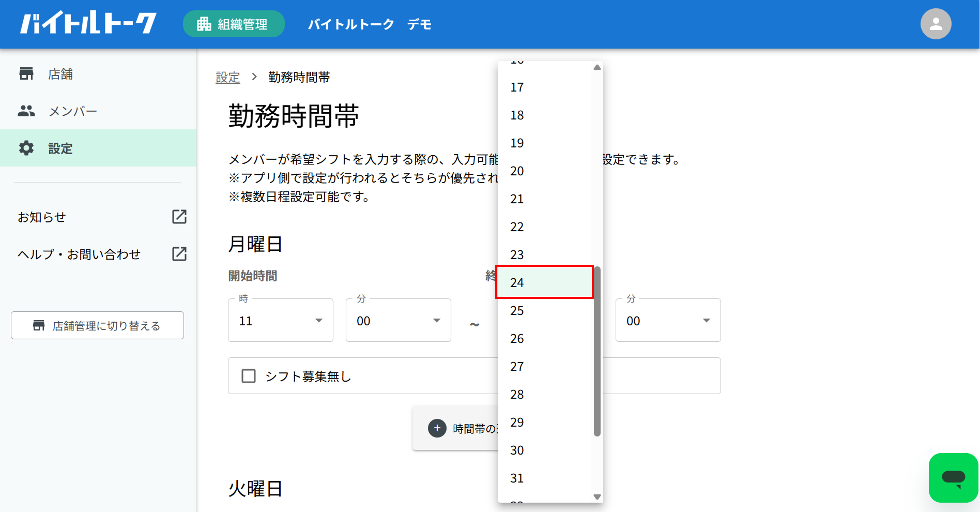Choose hour 20 from the list

point(545,171)
